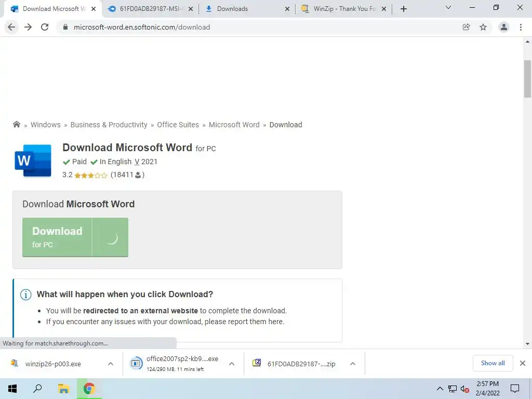
Task: Close the Download Microsoft Word tab
Action: 94,9
